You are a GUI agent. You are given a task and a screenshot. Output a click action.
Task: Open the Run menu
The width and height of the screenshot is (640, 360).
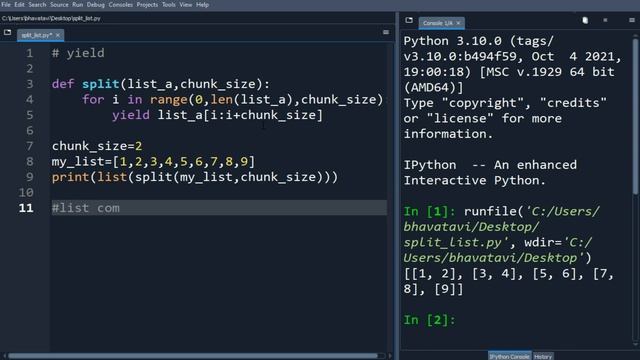pos(78,5)
